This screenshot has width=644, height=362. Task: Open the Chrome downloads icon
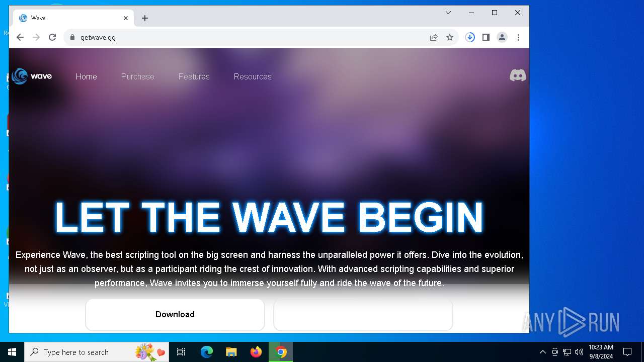click(470, 37)
